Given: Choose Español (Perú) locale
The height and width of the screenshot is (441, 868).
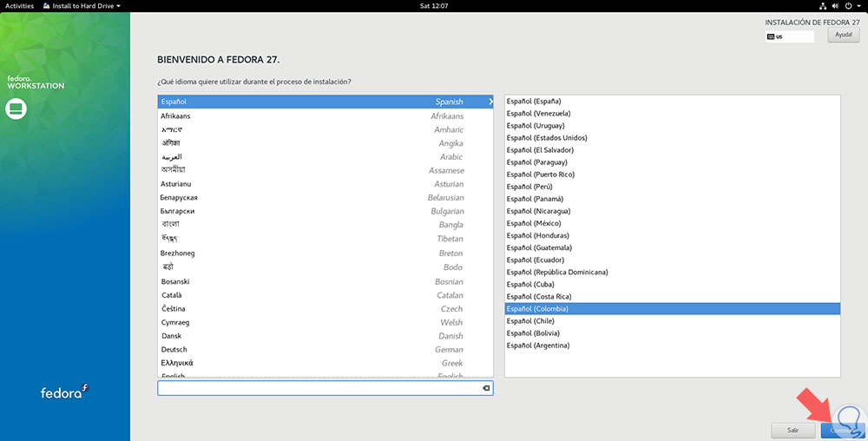Looking at the screenshot, I should [673, 187].
